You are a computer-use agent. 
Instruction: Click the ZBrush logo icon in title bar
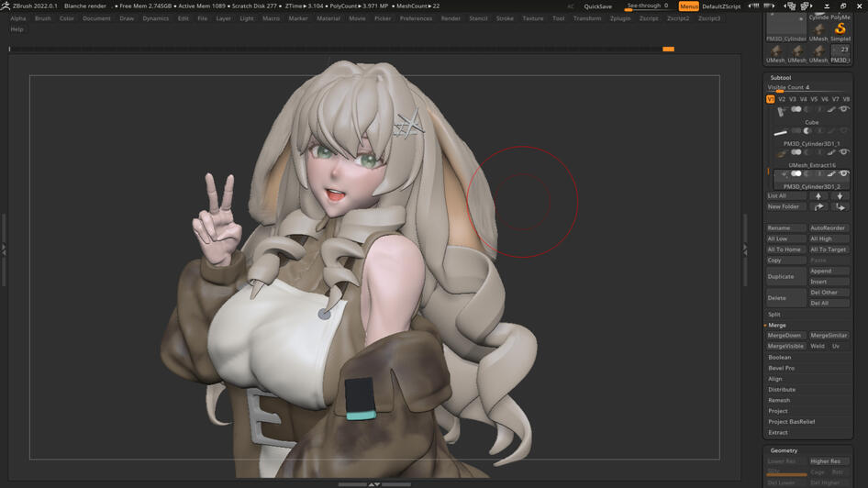click(x=6, y=6)
